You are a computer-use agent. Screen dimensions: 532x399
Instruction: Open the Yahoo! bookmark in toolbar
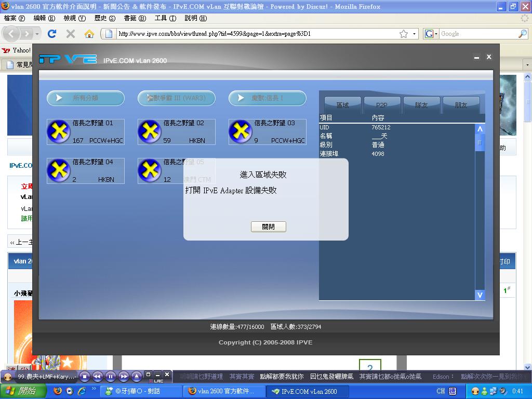click(x=16, y=50)
